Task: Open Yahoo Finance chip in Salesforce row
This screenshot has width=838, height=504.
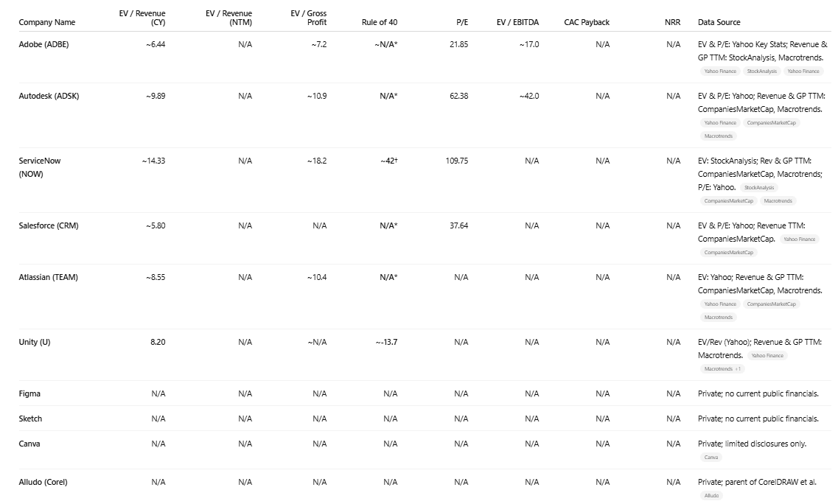Action: pos(799,239)
